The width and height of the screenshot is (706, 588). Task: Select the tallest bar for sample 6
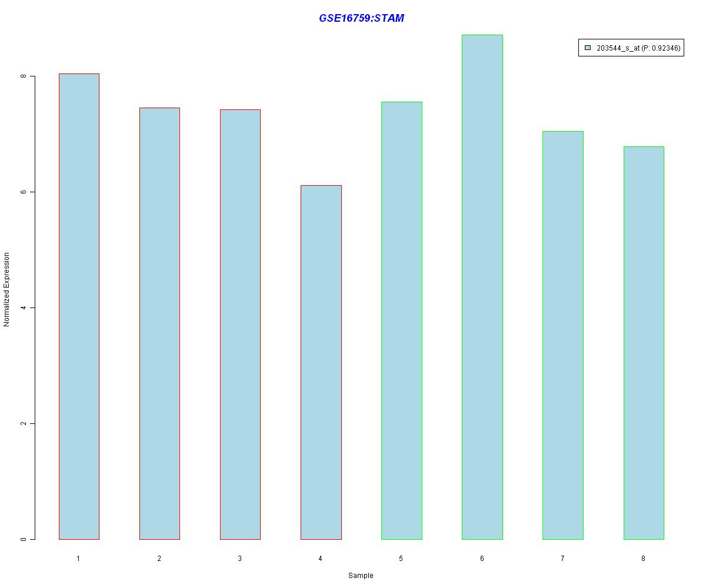click(482, 287)
